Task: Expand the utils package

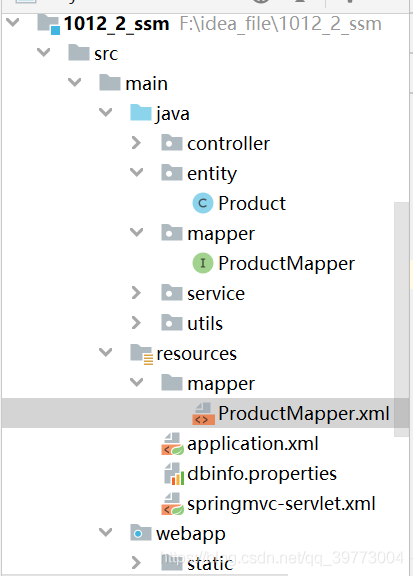Action: coord(136,323)
